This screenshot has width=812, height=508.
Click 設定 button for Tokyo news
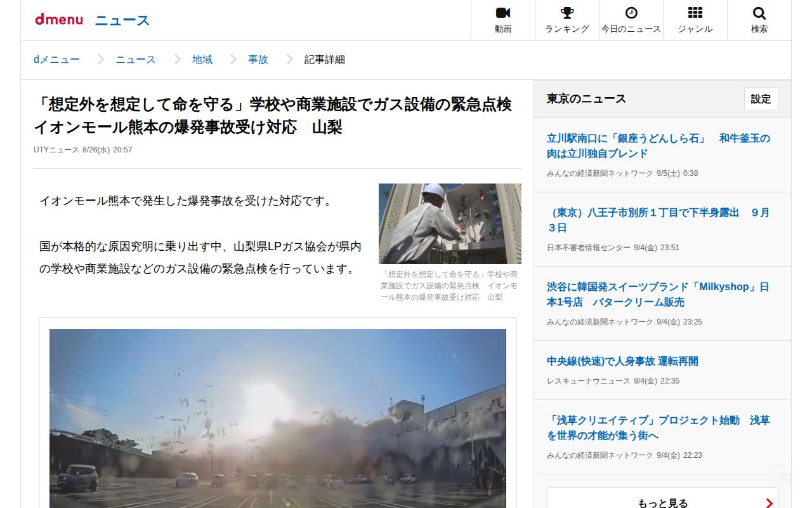click(x=761, y=99)
